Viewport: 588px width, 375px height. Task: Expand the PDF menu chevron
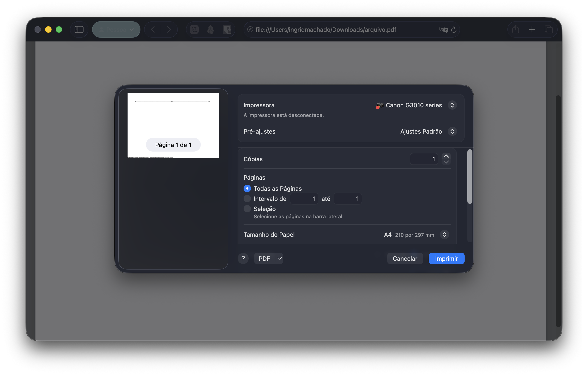pyautogui.click(x=279, y=258)
